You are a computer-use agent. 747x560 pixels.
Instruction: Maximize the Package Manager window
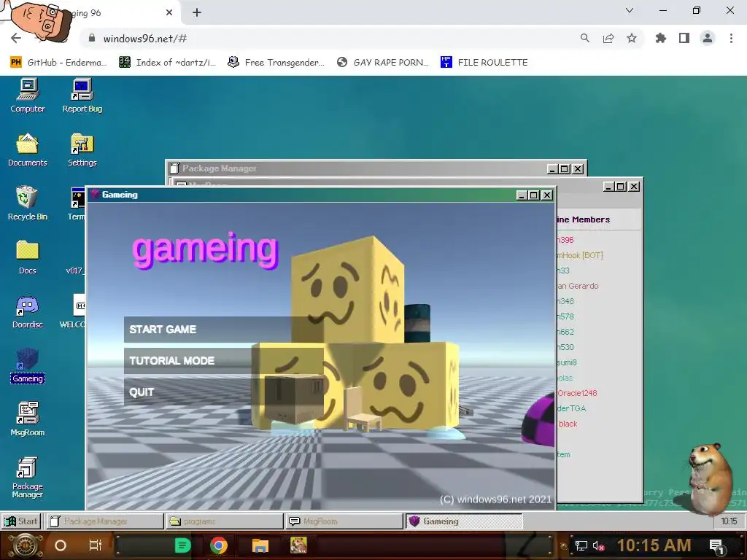[565, 169]
